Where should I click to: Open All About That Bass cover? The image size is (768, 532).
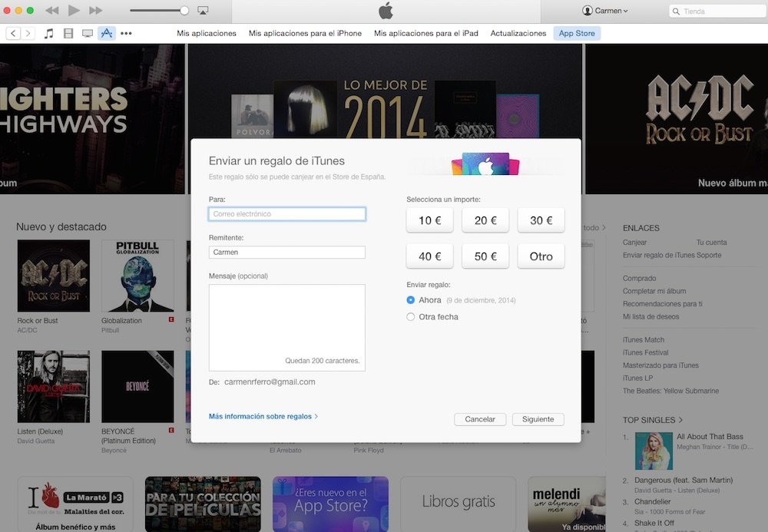(x=654, y=451)
